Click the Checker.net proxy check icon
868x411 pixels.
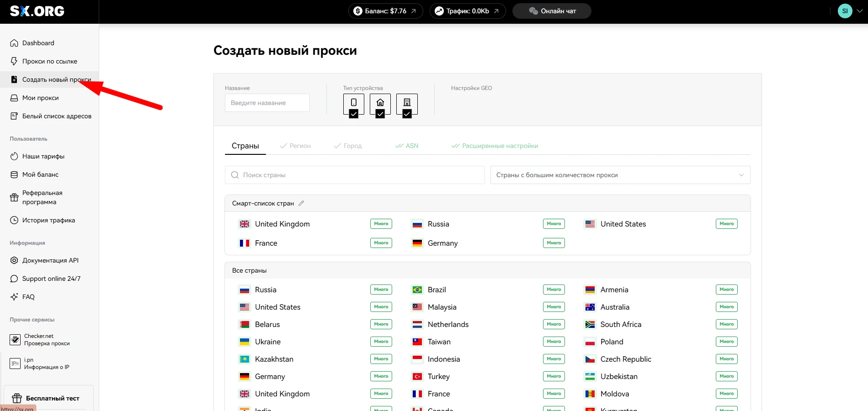15,340
